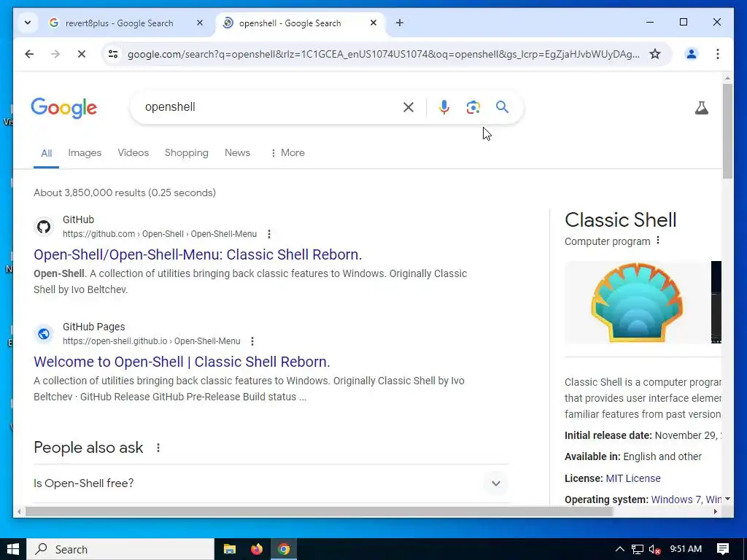The height and width of the screenshot is (560, 747).
Task: Open a new tab with the plus button
Action: coord(400,23)
